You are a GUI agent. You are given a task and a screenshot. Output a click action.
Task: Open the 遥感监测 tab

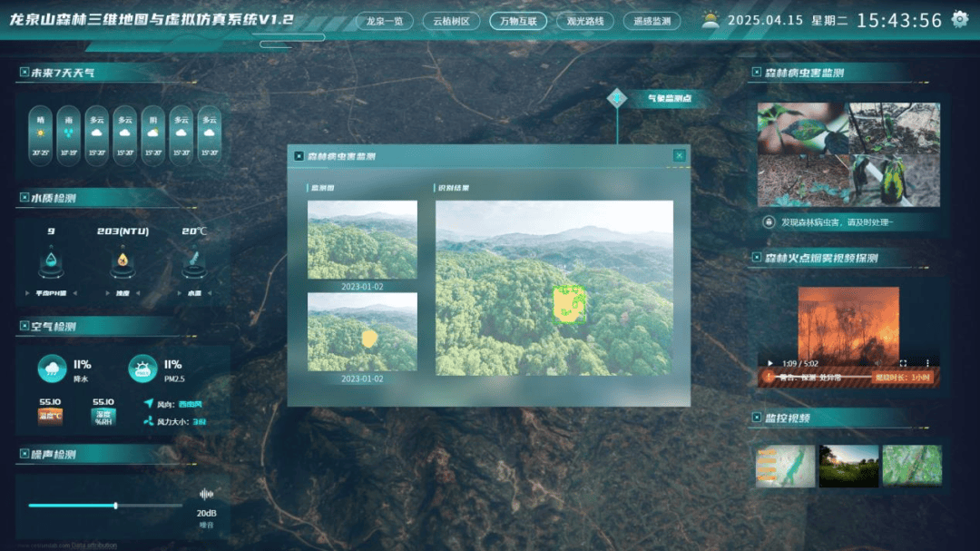[x=652, y=21]
